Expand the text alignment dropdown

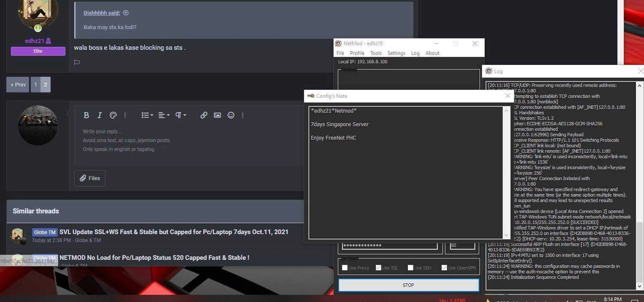pos(164,115)
